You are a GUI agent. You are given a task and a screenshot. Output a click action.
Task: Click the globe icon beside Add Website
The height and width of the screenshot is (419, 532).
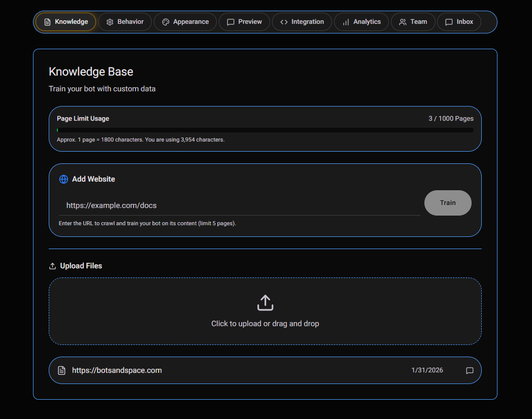63,179
